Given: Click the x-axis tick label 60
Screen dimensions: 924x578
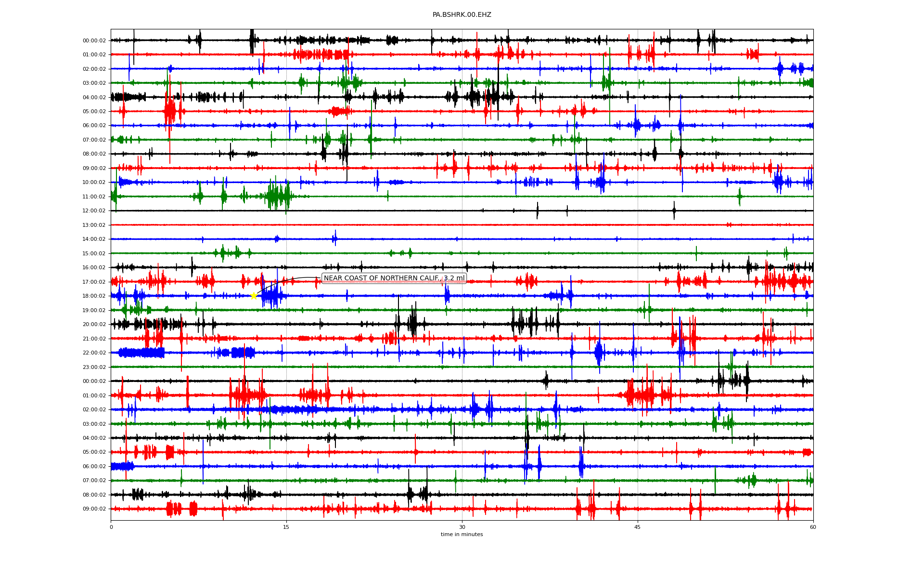Looking at the screenshot, I should point(813,527).
